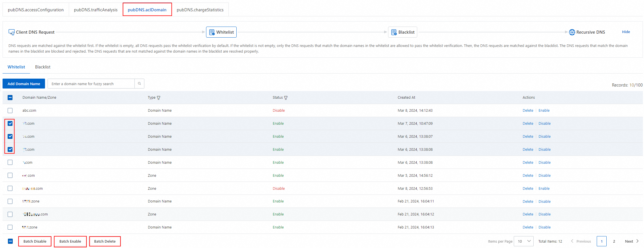
Task: Click the Next page chevron icon
Action: pyautogui.click(x=637, y=241)
